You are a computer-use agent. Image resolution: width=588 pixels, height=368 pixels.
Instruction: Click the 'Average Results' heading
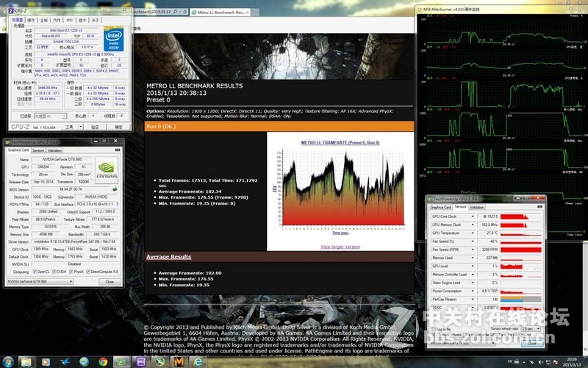point(169,257)
